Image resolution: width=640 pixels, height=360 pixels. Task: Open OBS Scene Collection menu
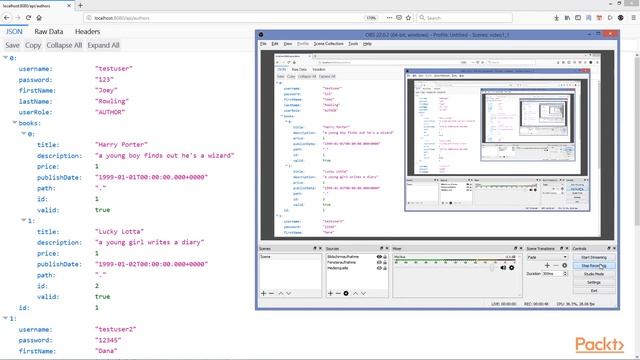coord(329,44)
